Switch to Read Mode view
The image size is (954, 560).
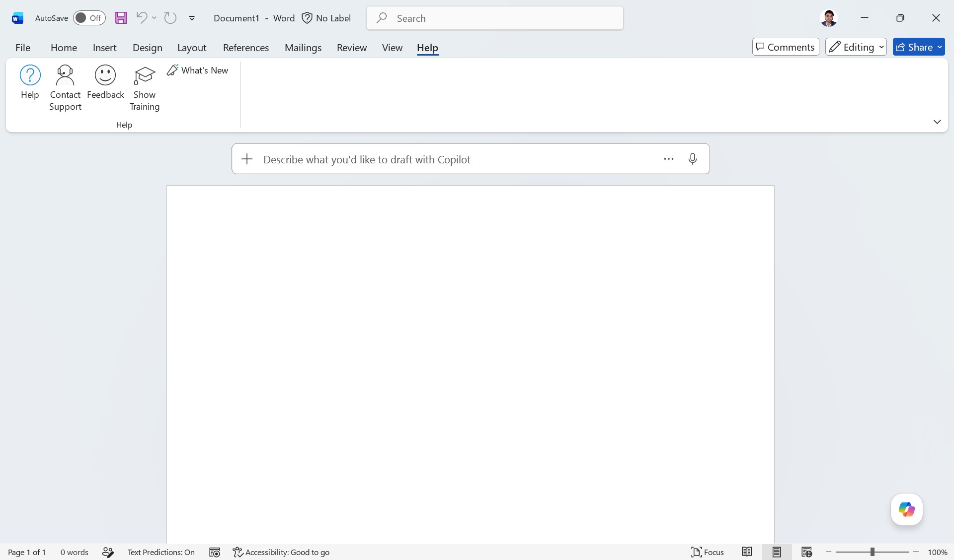747,552
